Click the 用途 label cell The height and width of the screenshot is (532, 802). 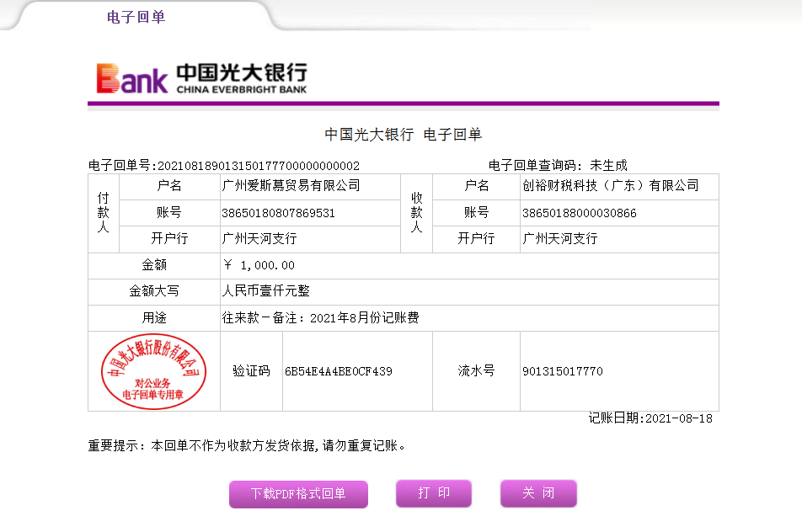tap(154, 318)
